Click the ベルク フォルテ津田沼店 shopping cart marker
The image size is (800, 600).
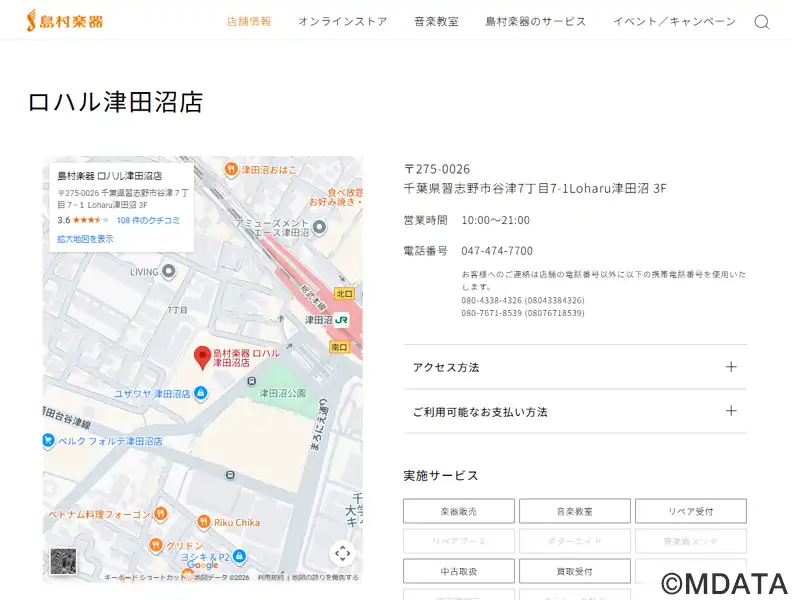point(47,440)
